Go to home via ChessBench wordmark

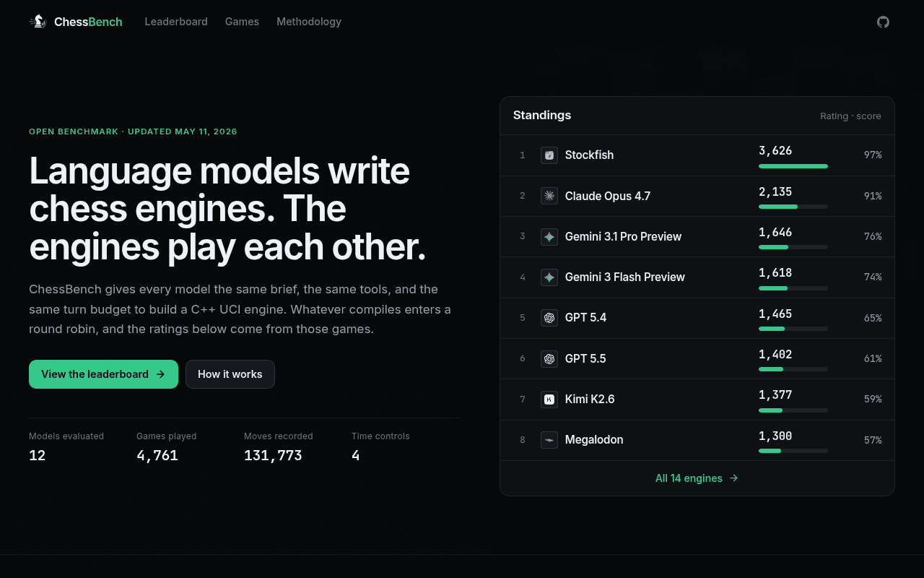[x=88, y=22]
